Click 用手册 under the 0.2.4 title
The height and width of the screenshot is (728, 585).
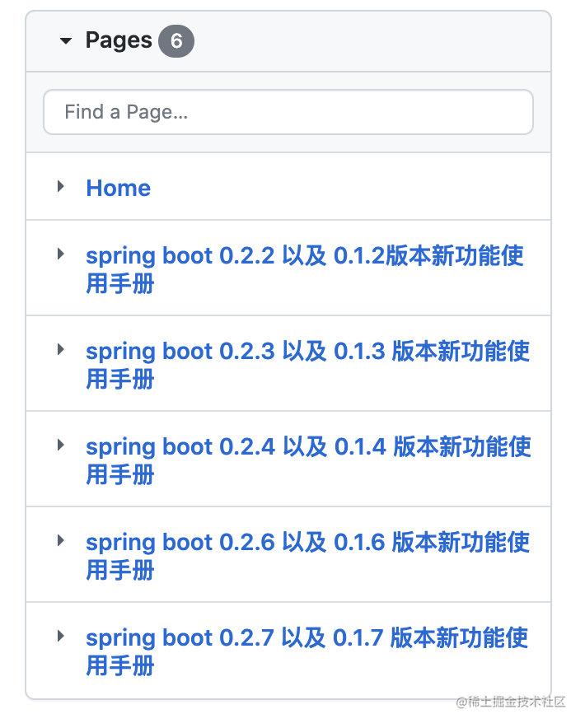coord(119,474)
